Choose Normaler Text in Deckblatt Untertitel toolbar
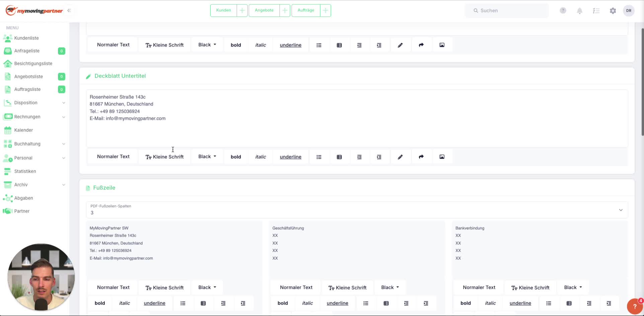Image resolution: width=644 pixels, height=316 pixels. click(113, 157)
